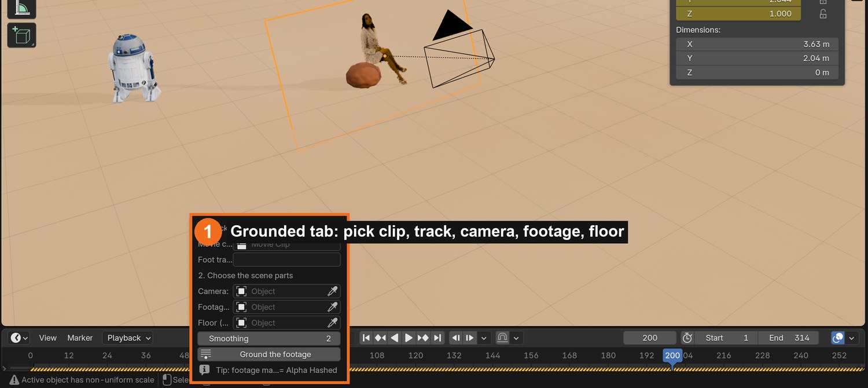Viewport: 868px width, 388px height.
Task: Click the Camera object selector field
Action: (279, 291)
